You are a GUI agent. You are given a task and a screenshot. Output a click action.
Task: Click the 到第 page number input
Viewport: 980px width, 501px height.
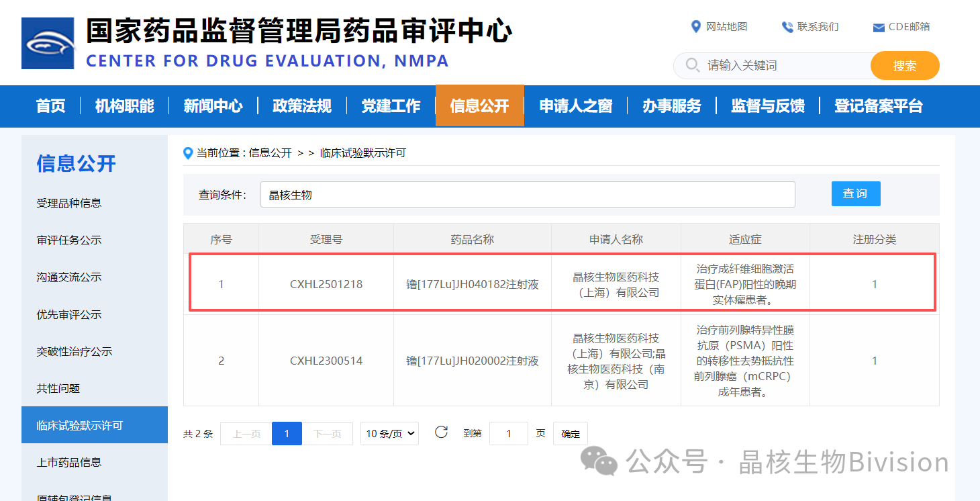(508, 434)
